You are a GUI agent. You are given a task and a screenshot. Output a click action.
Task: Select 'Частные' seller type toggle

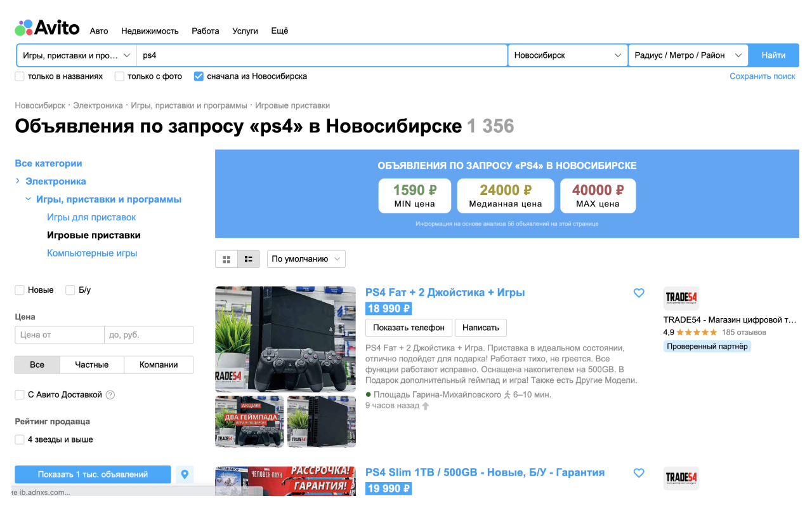(92, 364)
